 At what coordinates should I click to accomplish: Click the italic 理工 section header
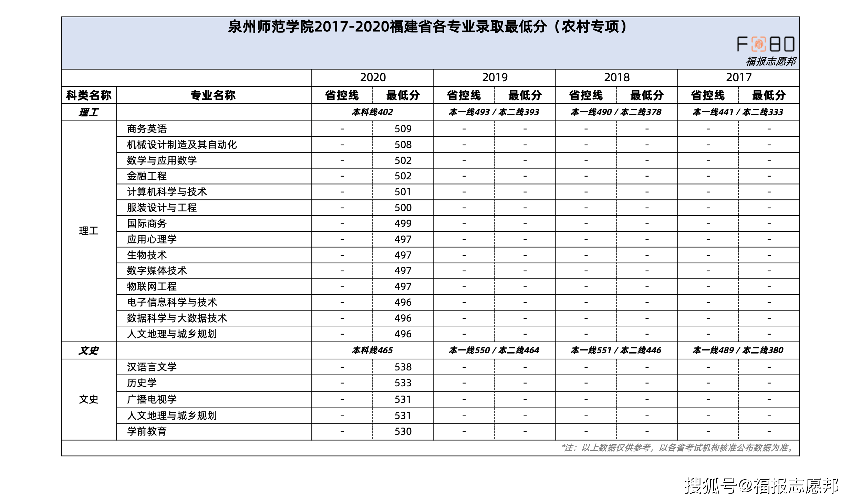[89, 112]
